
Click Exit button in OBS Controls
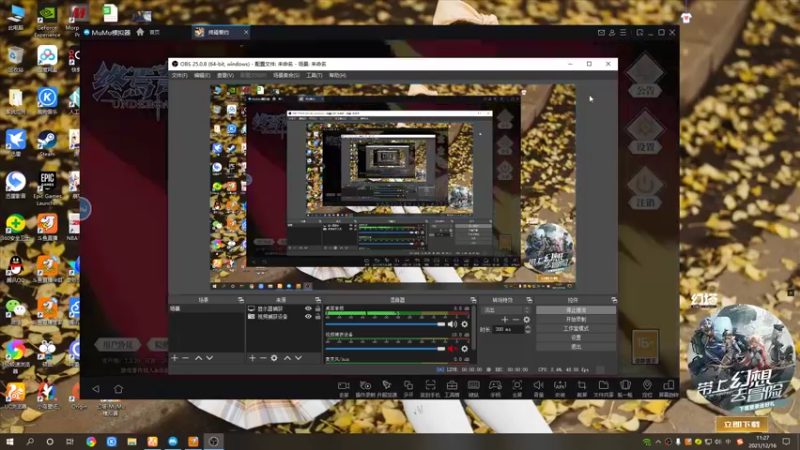coord(576,347)
